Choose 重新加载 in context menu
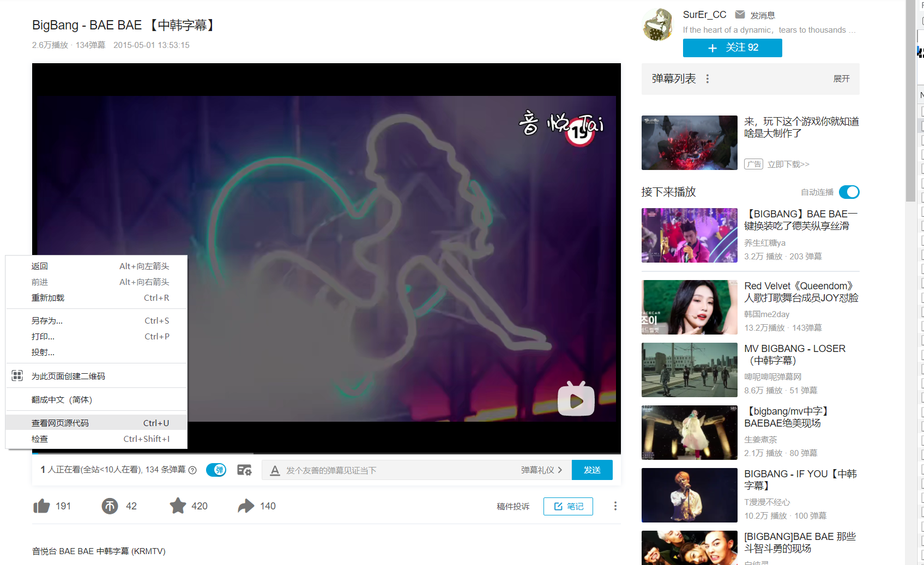This screenshot has height=565, width=924. point(96,297)
